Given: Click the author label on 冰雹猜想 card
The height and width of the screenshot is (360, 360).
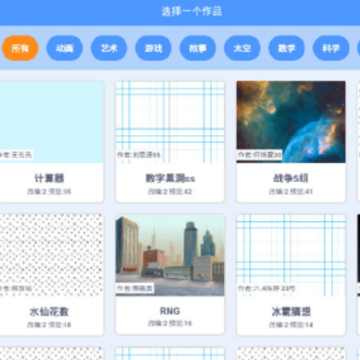Looking at the screenshot, I should pos(266,288).
